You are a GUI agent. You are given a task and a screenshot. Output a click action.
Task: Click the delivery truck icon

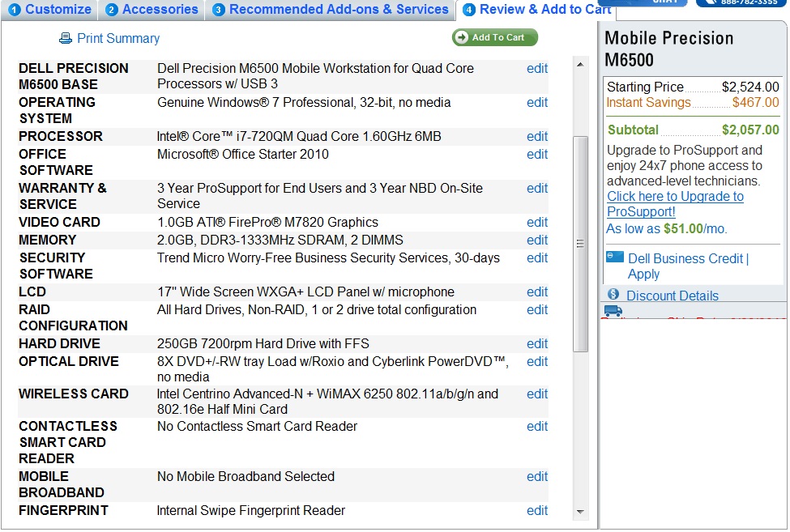click(x=613, y=311)
